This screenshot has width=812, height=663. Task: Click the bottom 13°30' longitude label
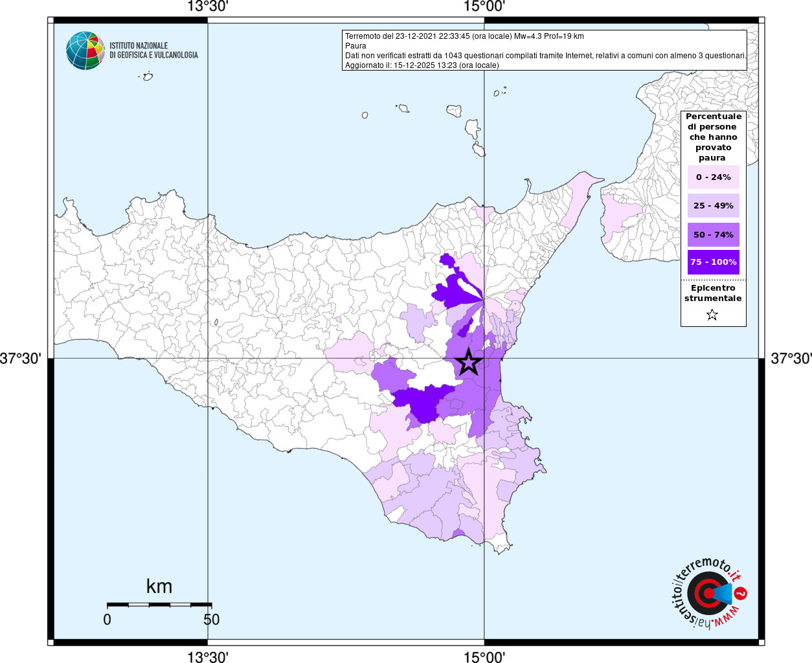pos(208,657)
